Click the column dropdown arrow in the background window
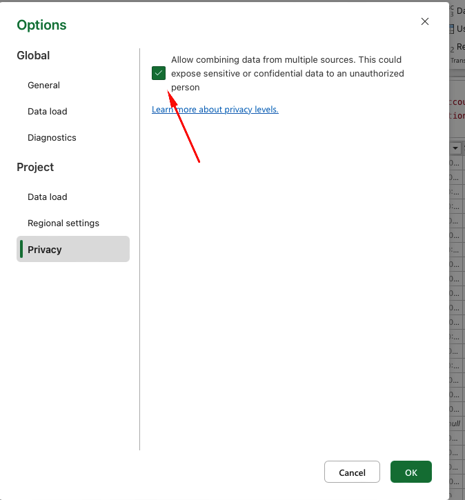 click(455, 148)
